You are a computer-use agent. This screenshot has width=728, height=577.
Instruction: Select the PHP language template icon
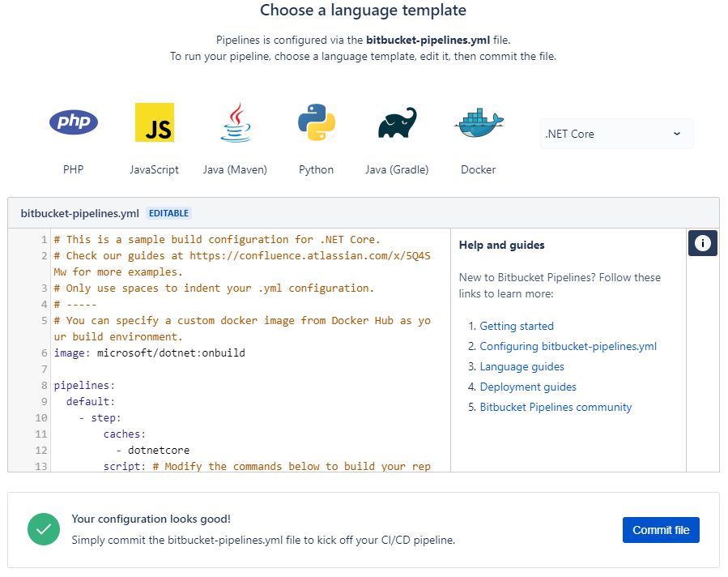click(x=74, y=122)
